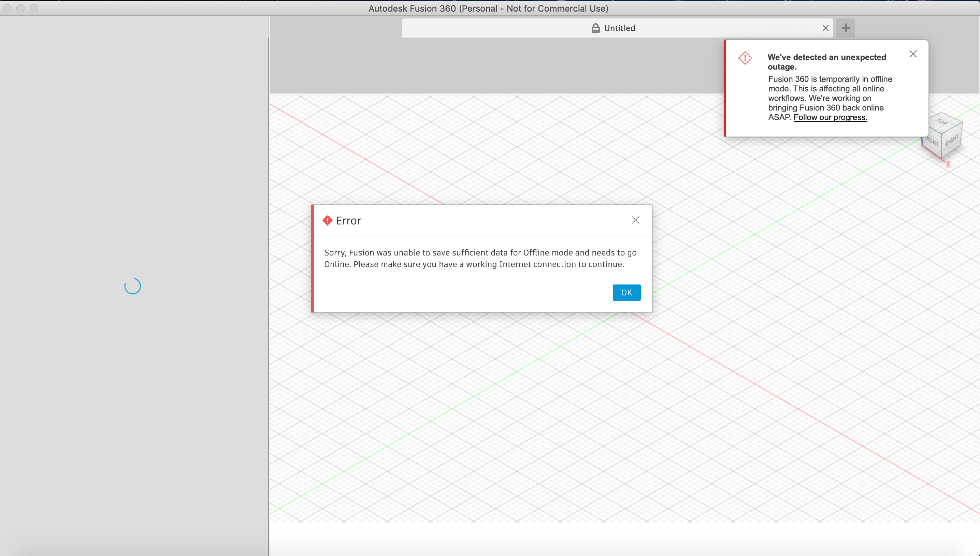Click the outage warning diamond icon
980x556 pixels.
click(x=745, y=58)
